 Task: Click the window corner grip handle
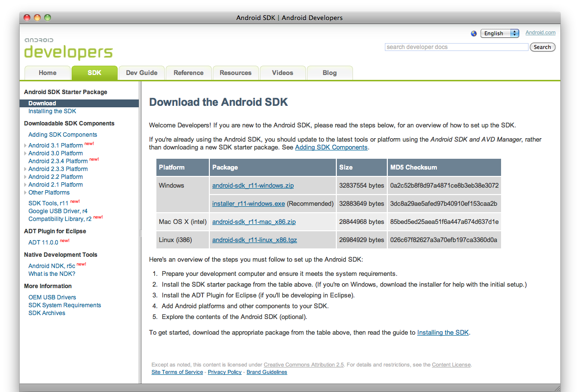tap(557, 388)
